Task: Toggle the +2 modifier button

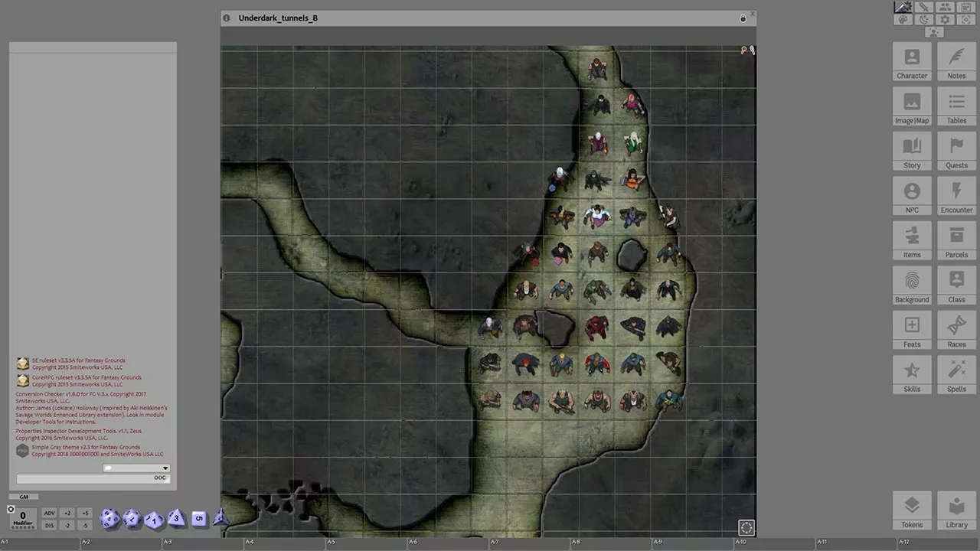Action: tap(67, 513)
